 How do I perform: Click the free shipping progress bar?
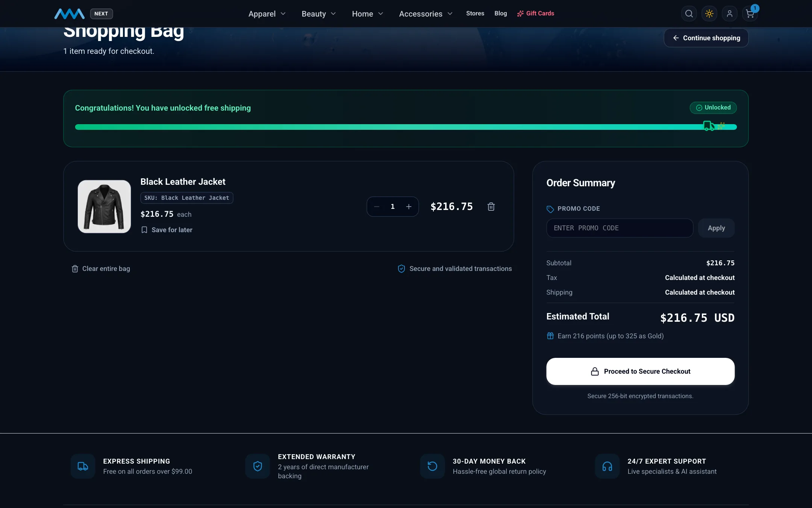point(406,127)
